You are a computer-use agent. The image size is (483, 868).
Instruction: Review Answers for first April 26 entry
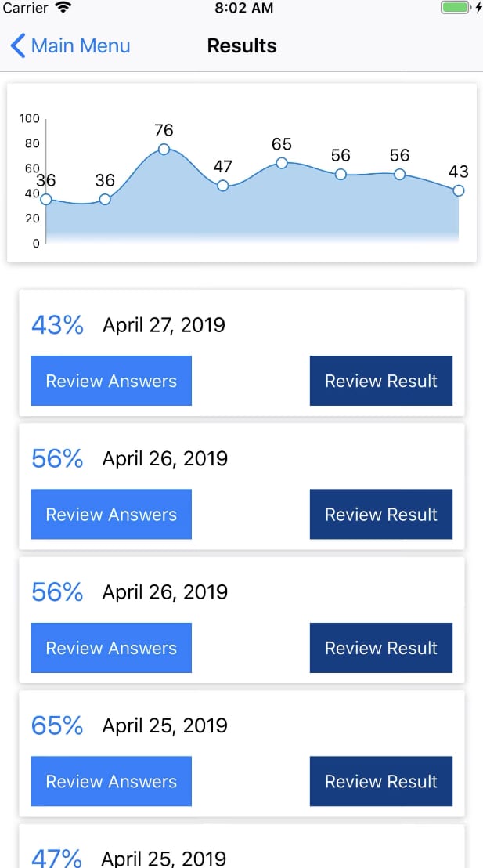[111, 514]
